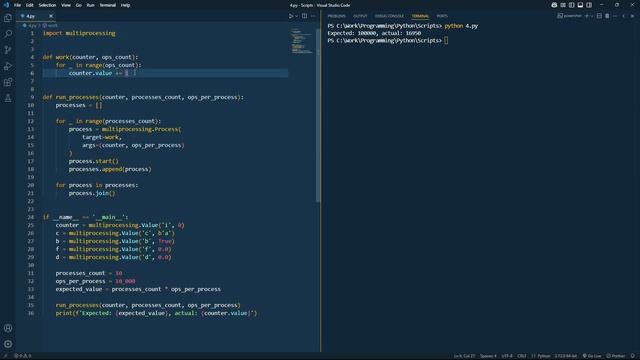This screenshot has height=360, width=640.
Task: Click errors and warnings status count
Action: pos(23,356)
